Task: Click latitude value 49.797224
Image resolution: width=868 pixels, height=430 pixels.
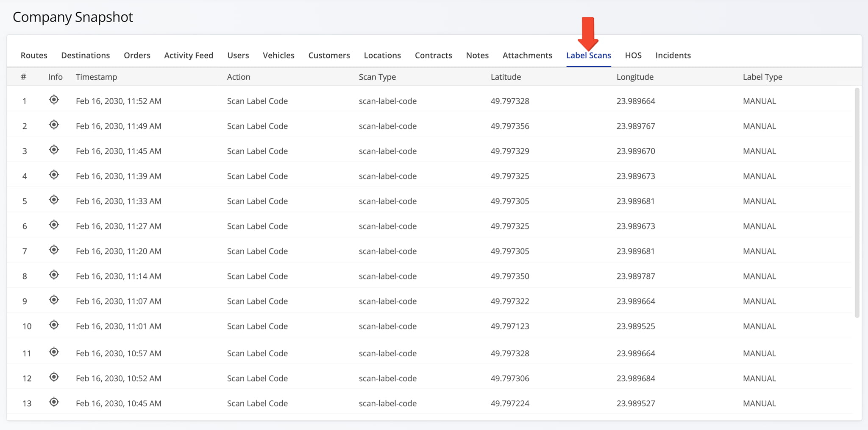Action: (x=510, y=403)
